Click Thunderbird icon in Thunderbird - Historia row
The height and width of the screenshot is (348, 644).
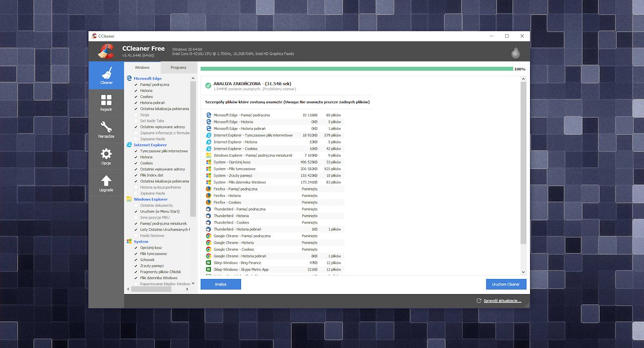tap(209, 216)
